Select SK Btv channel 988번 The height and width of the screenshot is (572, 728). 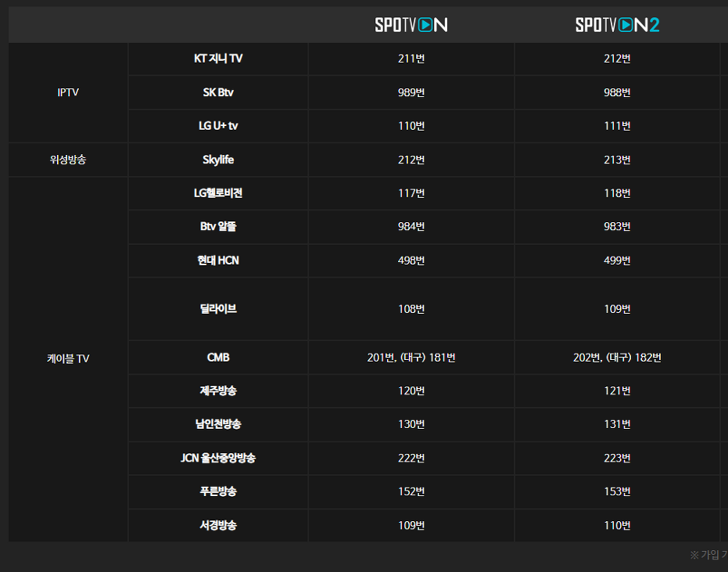coord(617,92)
